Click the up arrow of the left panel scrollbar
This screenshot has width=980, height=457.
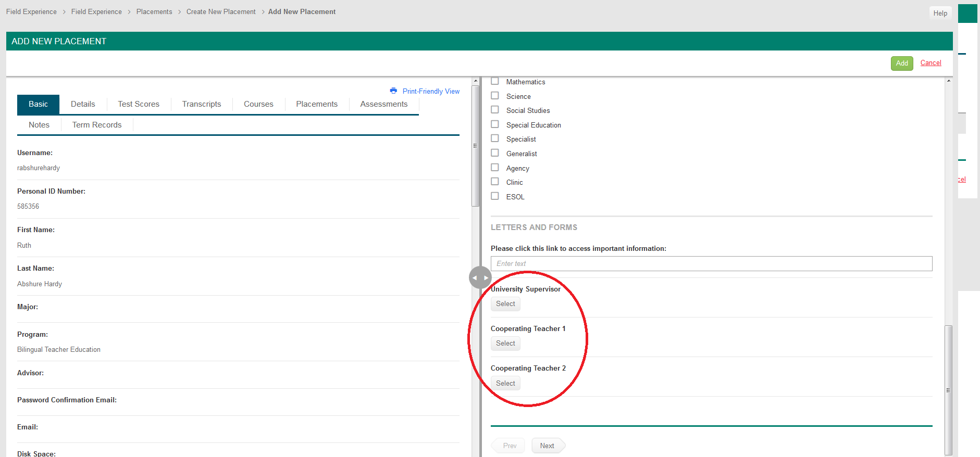click(475, 82)
